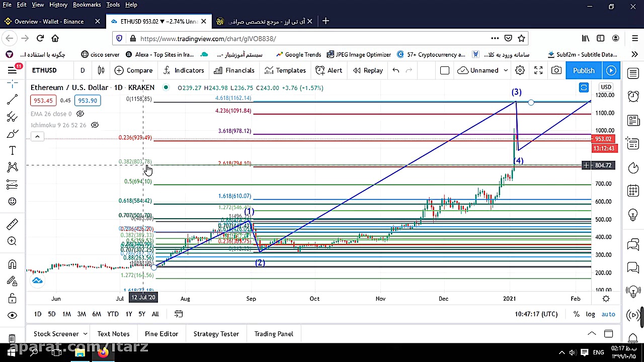Open the prediction and measurement tools

click(x=13, y=185)
